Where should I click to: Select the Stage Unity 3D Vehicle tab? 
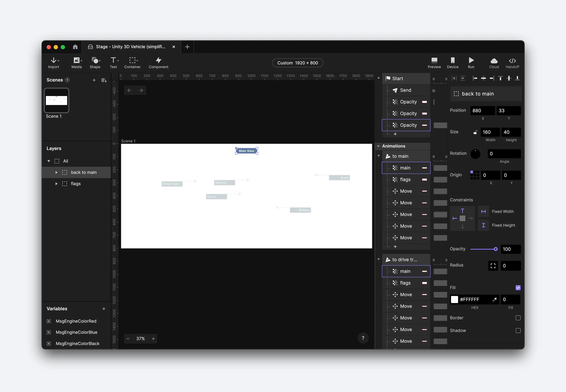pos(130,47)
